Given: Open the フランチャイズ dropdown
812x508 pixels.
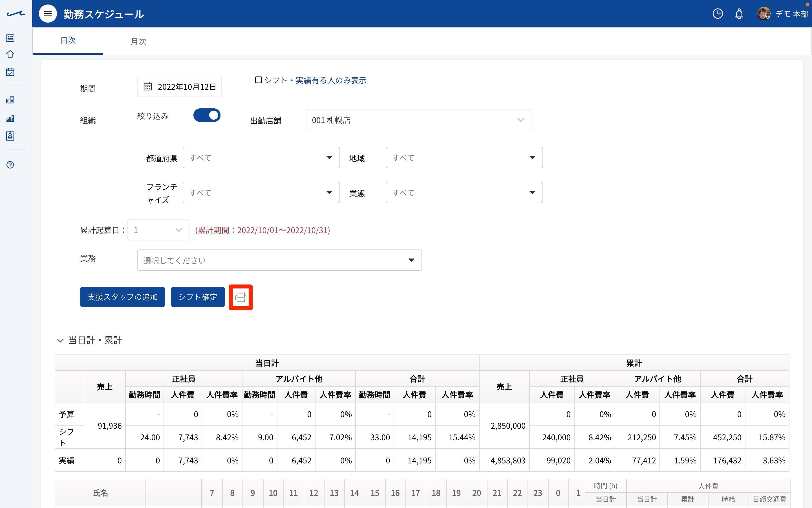Looking at the screenshot, I should (261, 192).
